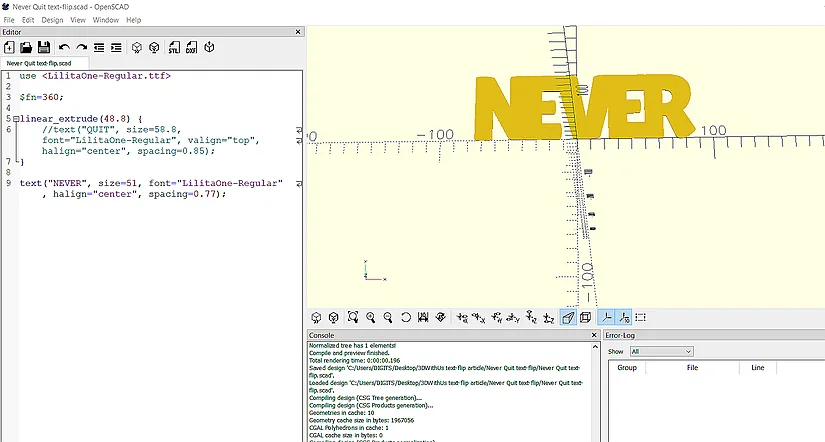
Task: Click the DXF export icon beside STL
Action: (192, 47)
